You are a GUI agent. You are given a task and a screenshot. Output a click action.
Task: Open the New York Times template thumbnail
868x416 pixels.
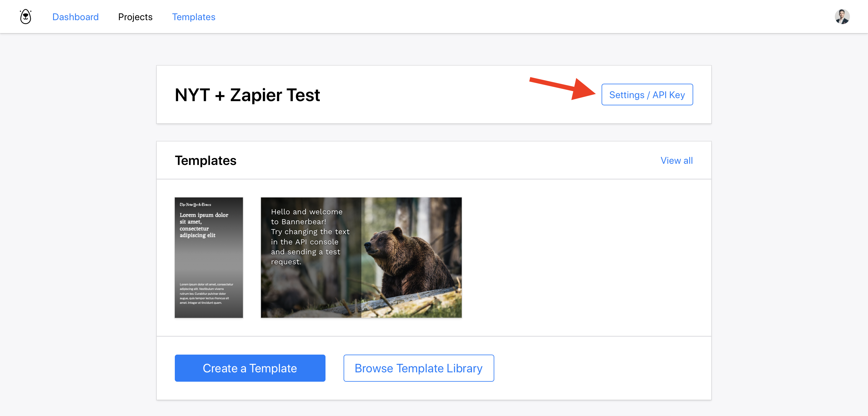[x=209, y=257]
